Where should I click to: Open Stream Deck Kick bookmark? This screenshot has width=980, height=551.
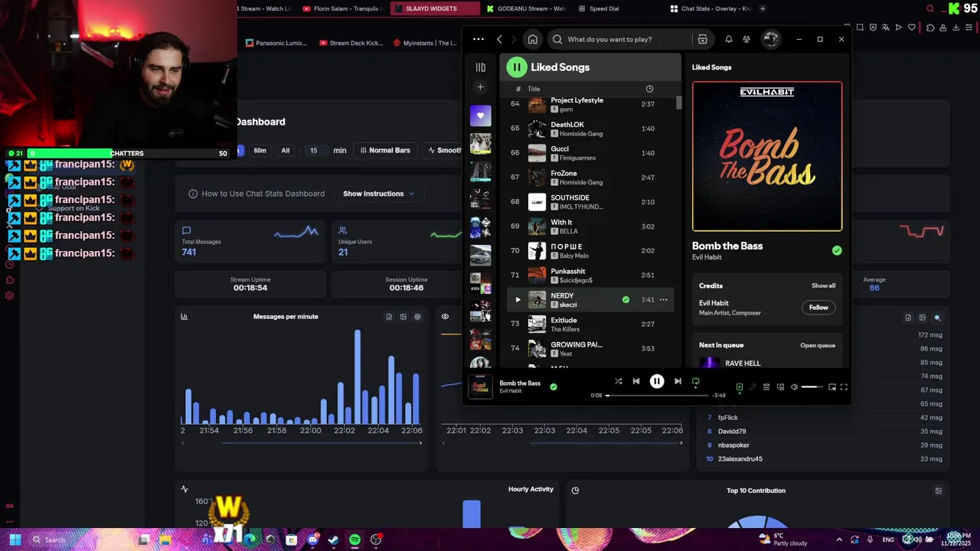(351, 43)
